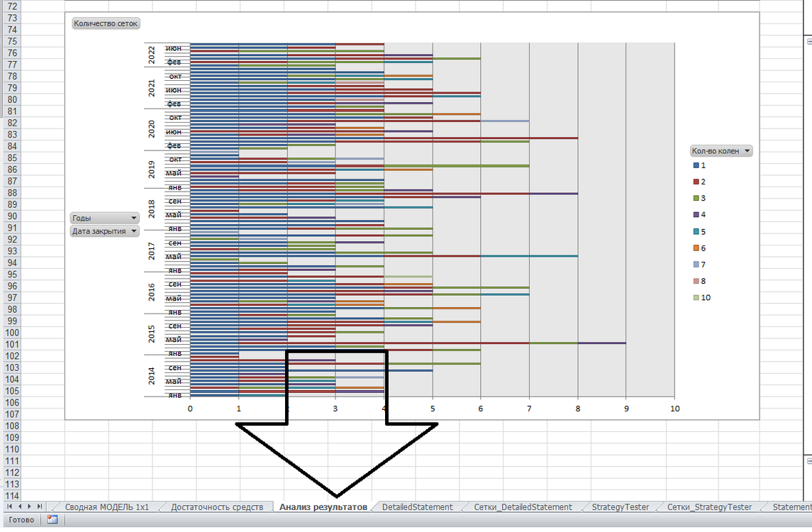This screenshot has height=532, width=812.
Task: Open the DetailedStatement sheet tab
Action: [x=418, y=507]
